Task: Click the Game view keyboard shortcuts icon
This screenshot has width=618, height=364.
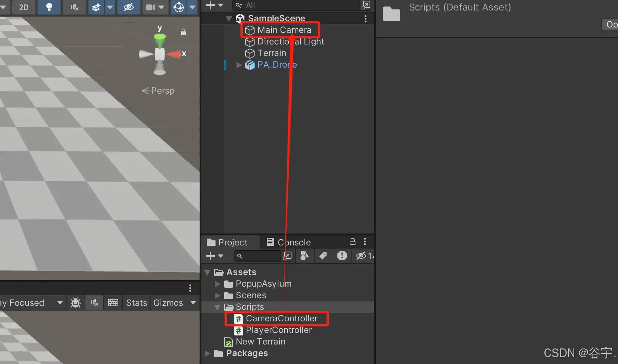Action: (x=113, y=303)
